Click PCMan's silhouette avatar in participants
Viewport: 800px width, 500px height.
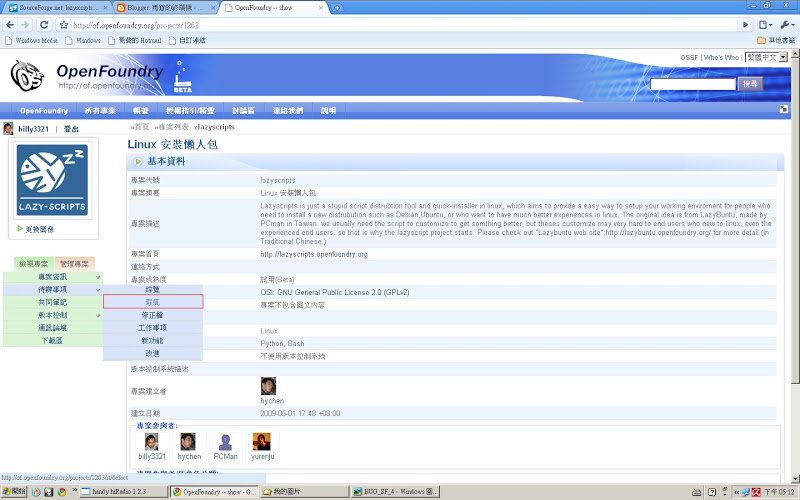[225, 442]
